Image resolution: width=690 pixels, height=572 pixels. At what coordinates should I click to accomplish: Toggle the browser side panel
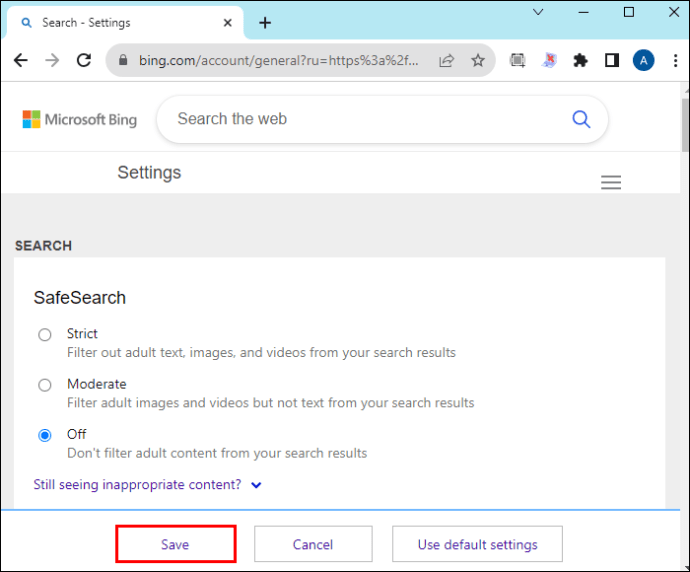pos(612,60)
